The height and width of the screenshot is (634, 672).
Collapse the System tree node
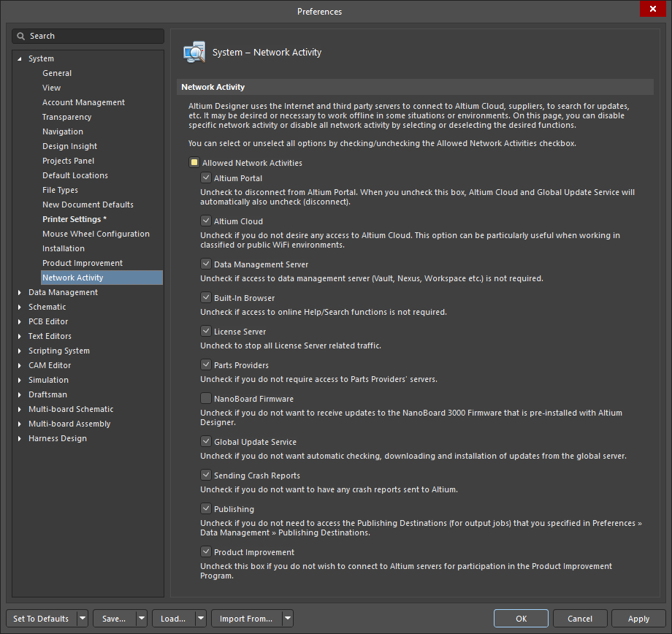[19, 58]
